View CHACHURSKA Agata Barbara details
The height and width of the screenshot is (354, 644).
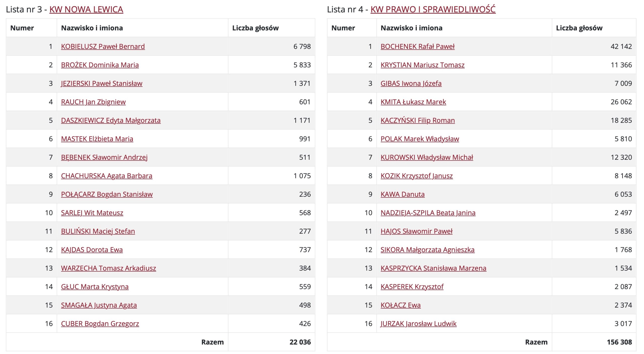(107, 176)
